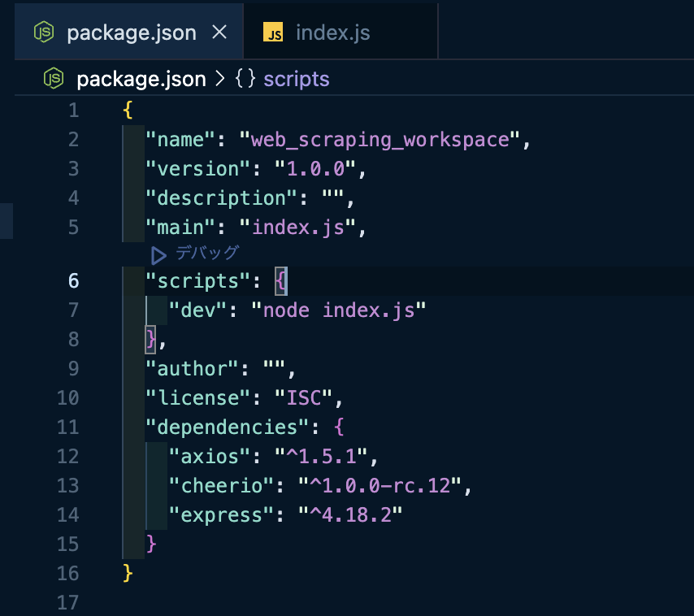Click the closing brace on line 8

(150, 340)
